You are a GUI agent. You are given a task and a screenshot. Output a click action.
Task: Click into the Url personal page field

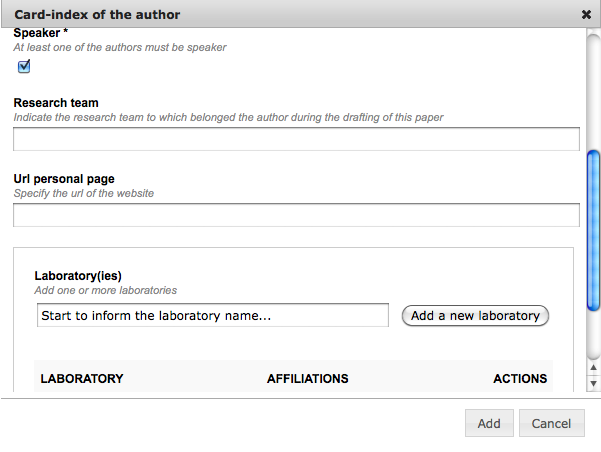pyautogui.click(x=296, y=215)
